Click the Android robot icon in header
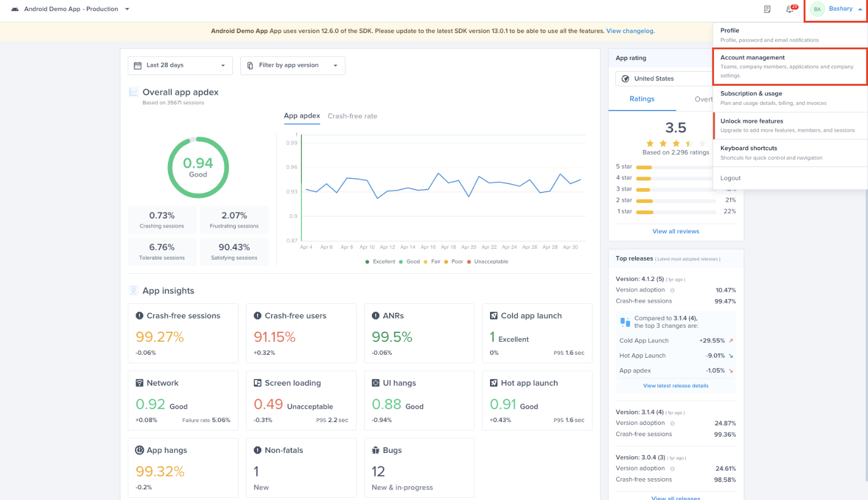 15,9
